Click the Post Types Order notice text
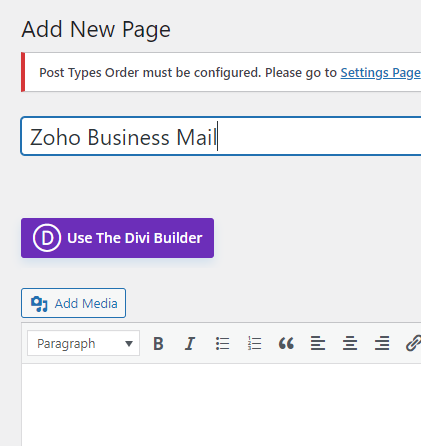This screenshot has width=421, height=446. point(188,73)
